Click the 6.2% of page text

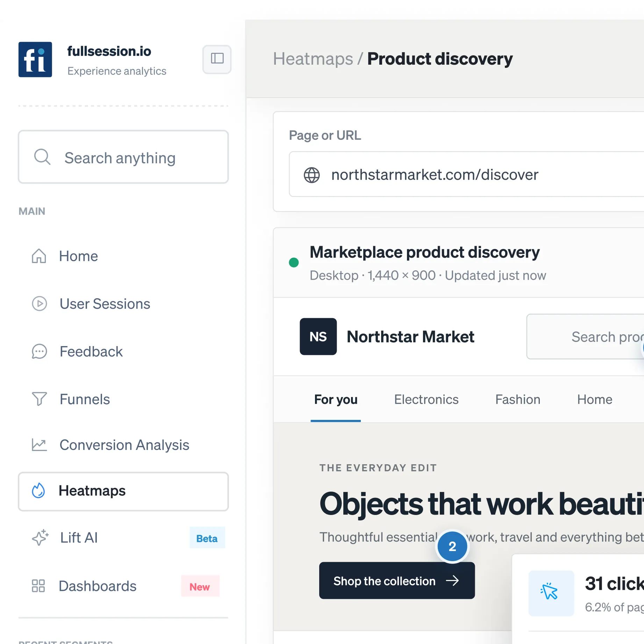point(614,607)
